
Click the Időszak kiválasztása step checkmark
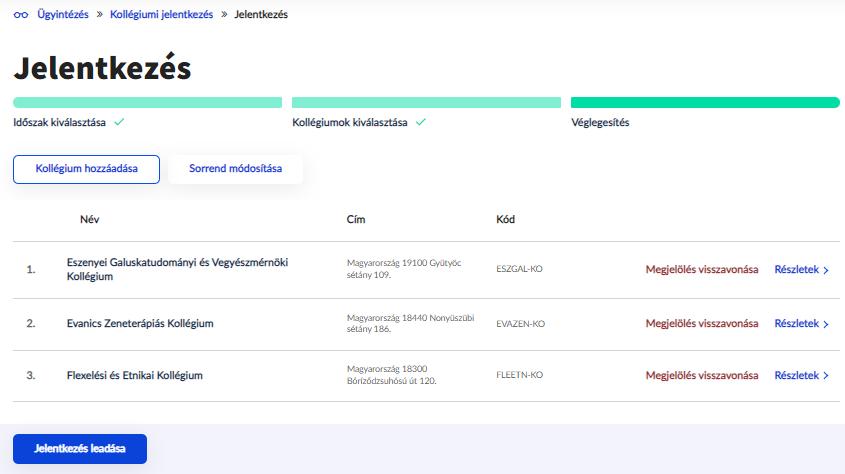(x=119, y=122)
